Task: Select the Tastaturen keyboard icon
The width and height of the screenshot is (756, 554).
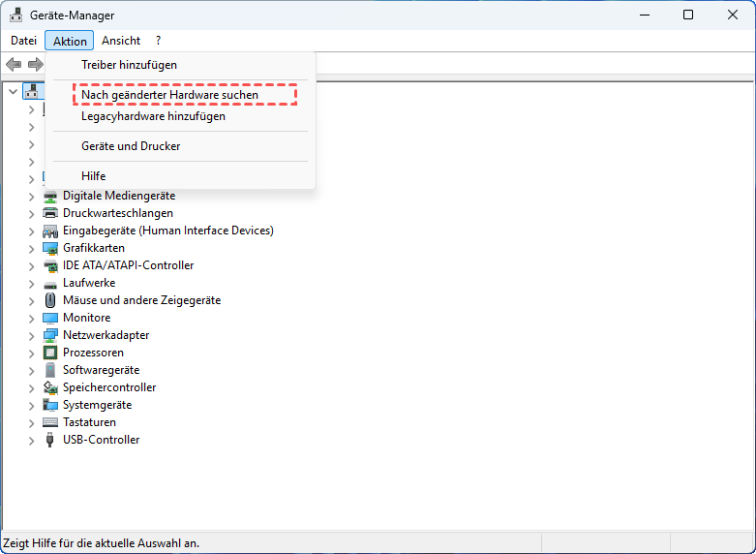Action: (x=50, y=422)
